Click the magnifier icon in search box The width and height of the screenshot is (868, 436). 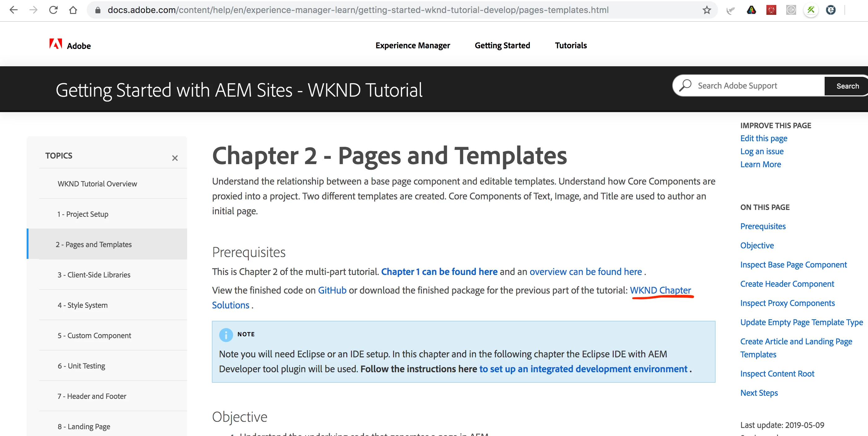(x=685, y=85)
